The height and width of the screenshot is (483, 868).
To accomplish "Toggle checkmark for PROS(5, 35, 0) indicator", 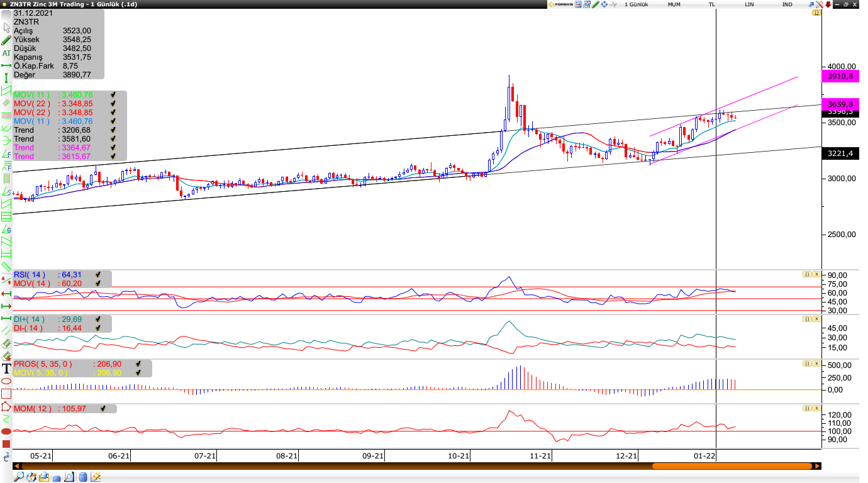I will [x=138, y=364].
